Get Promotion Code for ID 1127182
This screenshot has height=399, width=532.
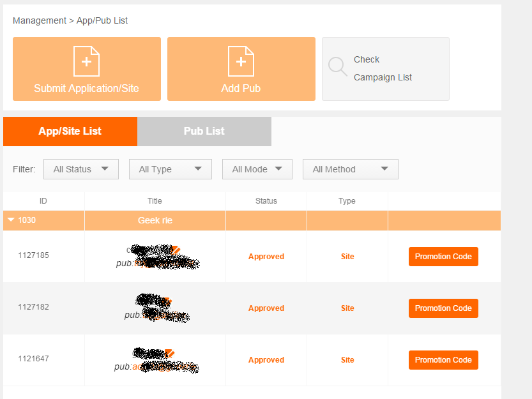(443, 308)
